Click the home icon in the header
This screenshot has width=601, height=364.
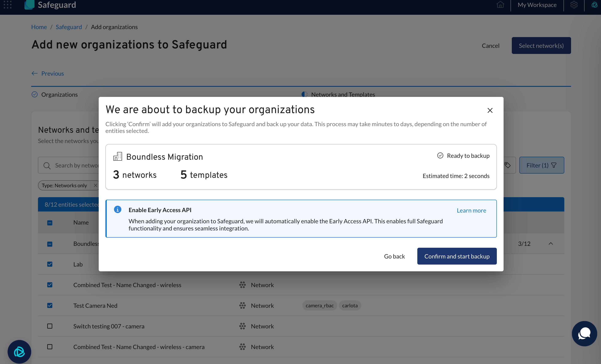point(500,5)
